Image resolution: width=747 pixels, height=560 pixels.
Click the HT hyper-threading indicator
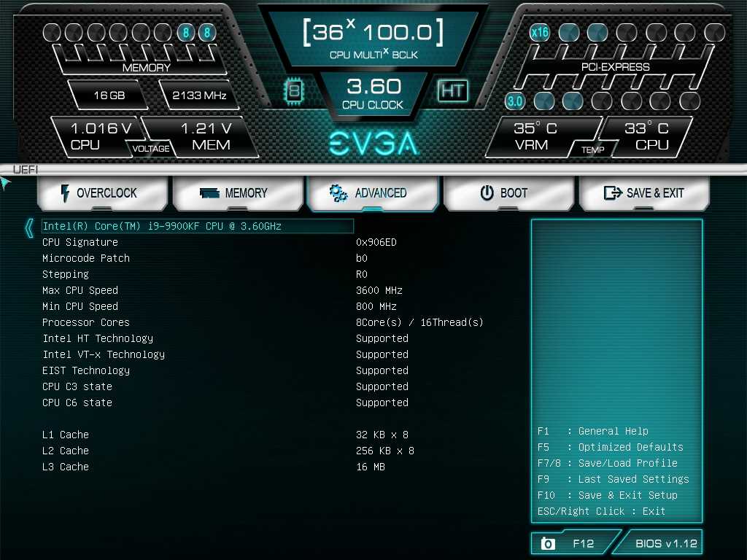[452, 90]
